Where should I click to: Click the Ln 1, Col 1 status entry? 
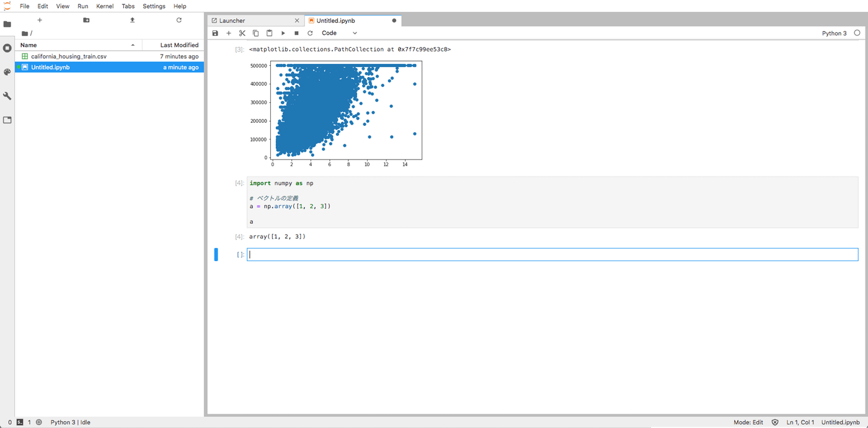pos(800,422)
